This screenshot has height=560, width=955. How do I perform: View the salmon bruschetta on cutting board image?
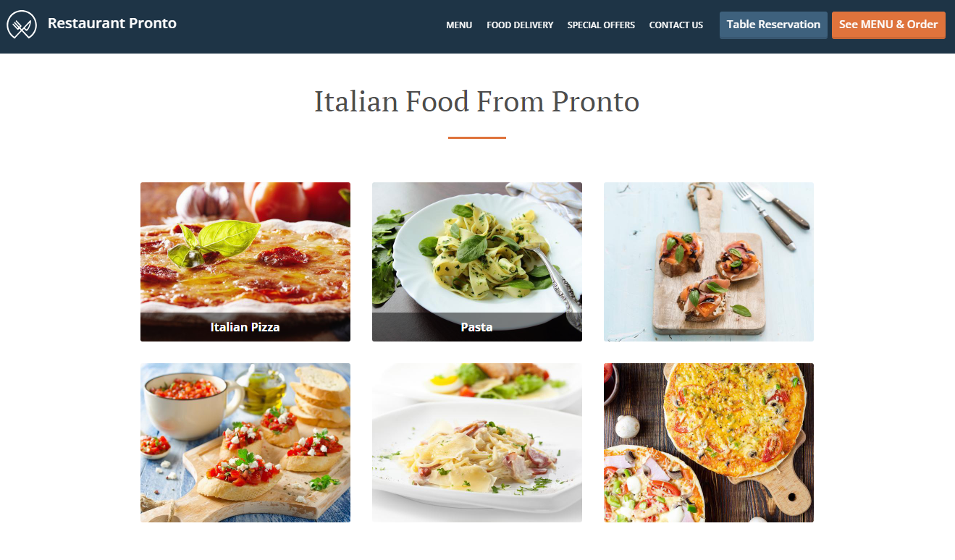709,262
